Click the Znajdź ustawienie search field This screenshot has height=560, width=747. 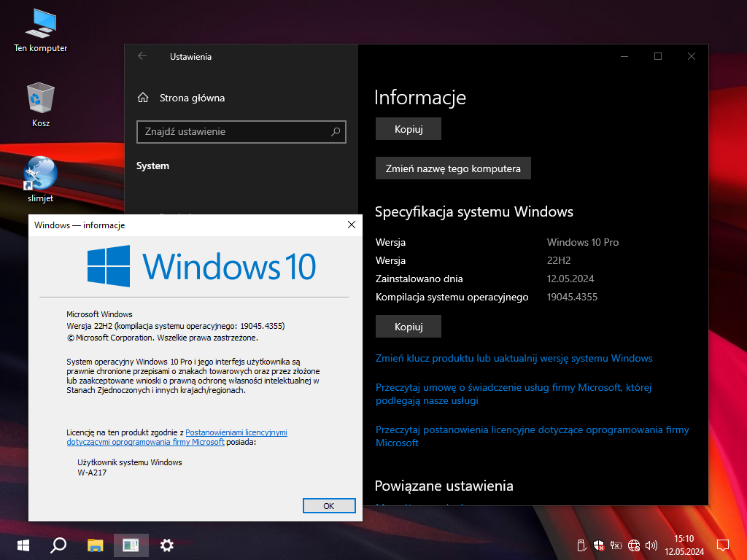[233, 132]
